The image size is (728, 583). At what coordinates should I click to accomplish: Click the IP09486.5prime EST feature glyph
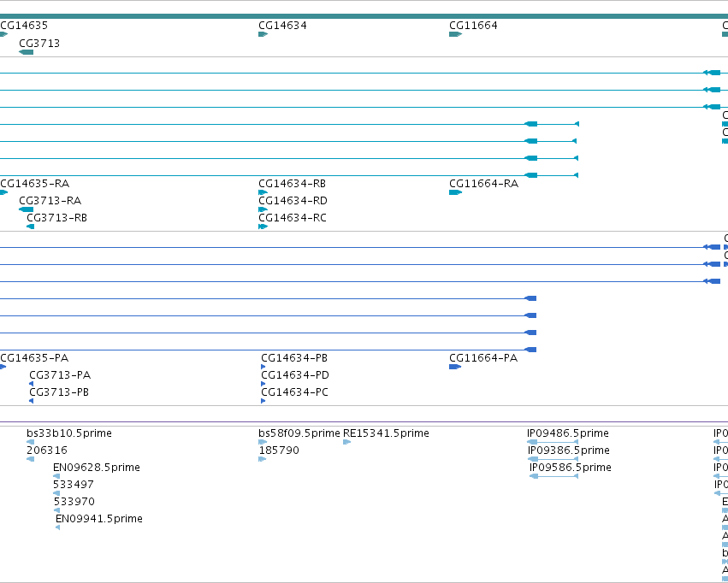click(553, 442)
